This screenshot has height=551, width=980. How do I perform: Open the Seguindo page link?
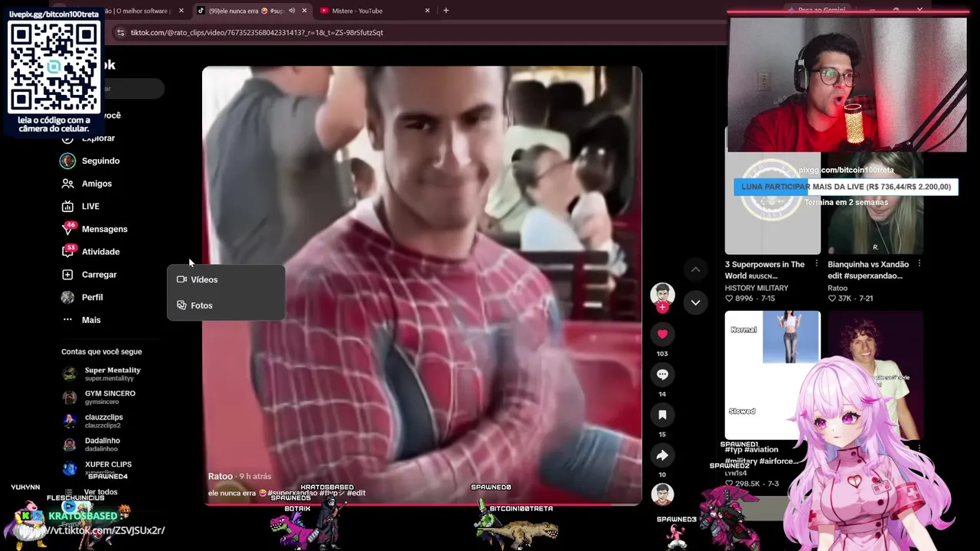pyautogui.click(x=100, y=161)
